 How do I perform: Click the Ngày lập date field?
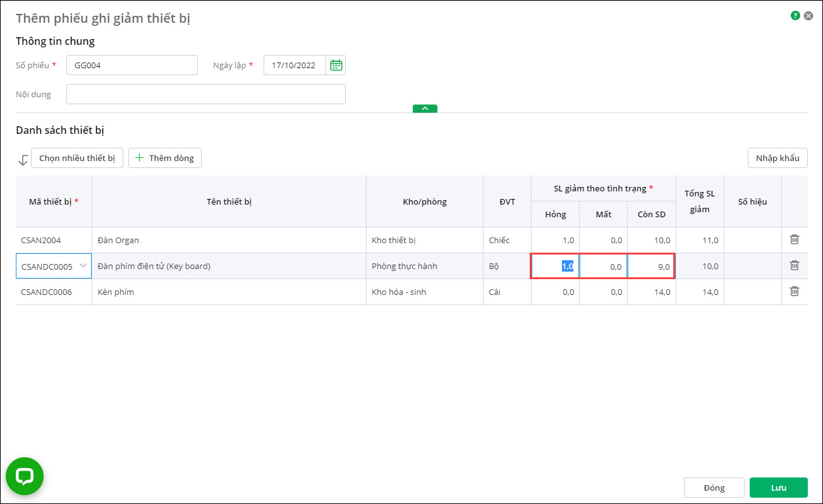tap(295, 65)
